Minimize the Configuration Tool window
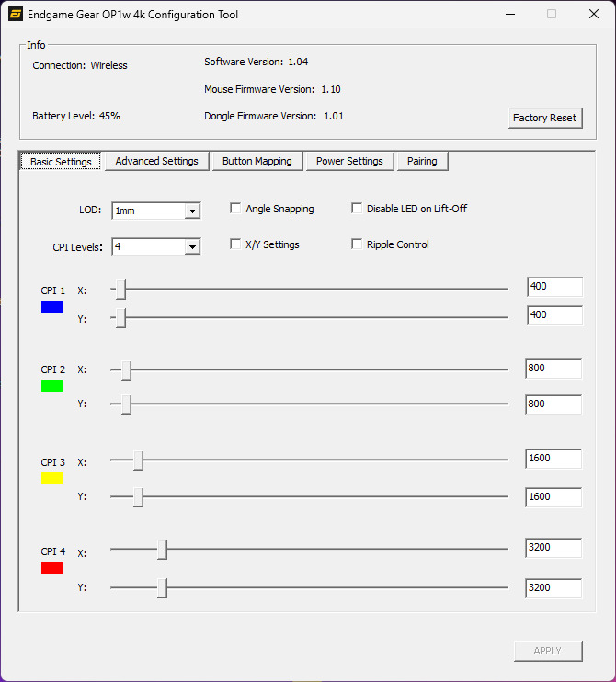 pyautogui.click(x=510, y=14)
